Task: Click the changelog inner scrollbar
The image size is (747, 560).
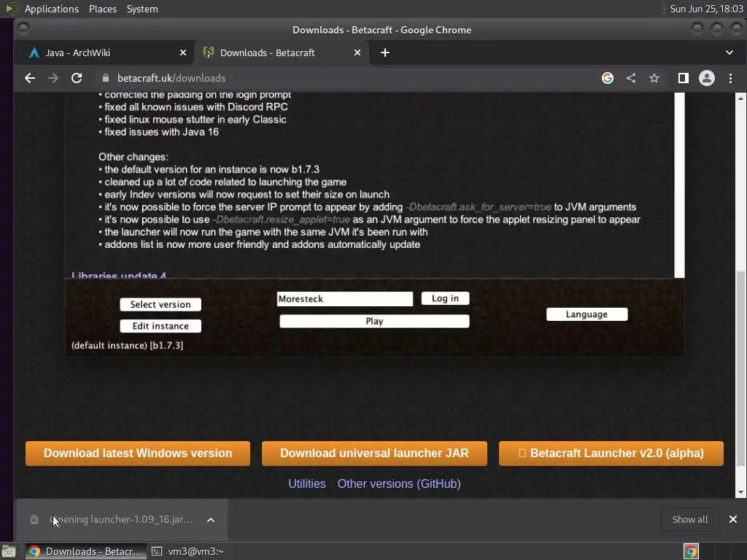Action: pos(680,184)
